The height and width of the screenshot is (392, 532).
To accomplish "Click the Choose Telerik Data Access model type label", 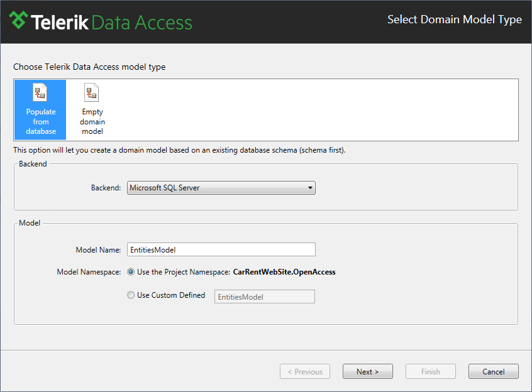I will [89, 67].
